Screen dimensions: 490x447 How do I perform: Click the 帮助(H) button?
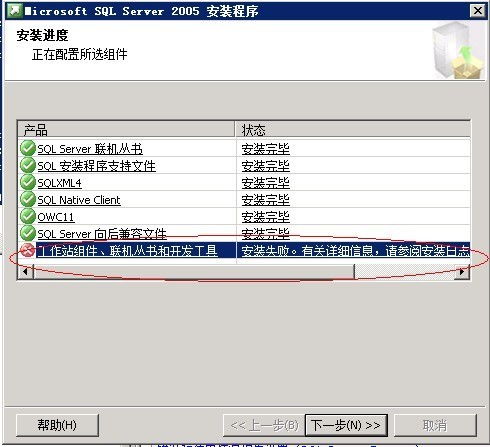click(x=57, y=425)
